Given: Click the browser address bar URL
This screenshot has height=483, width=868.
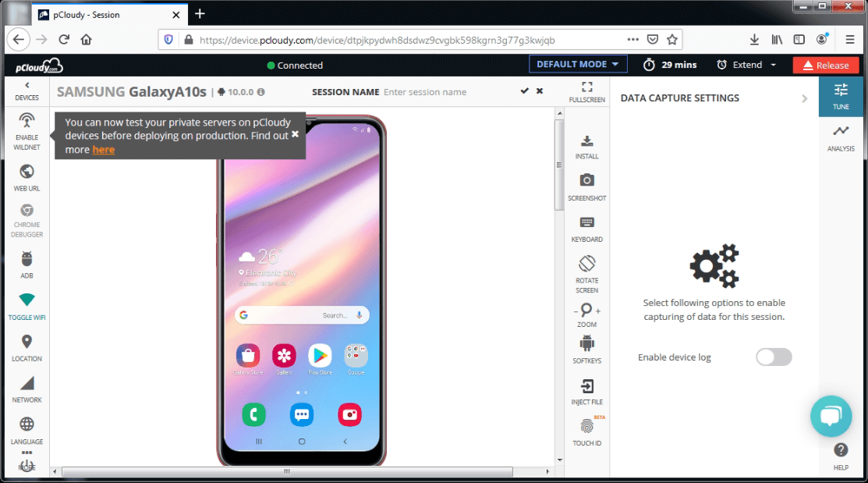Looking at the screenshot, I should click(x=377, y=40).
